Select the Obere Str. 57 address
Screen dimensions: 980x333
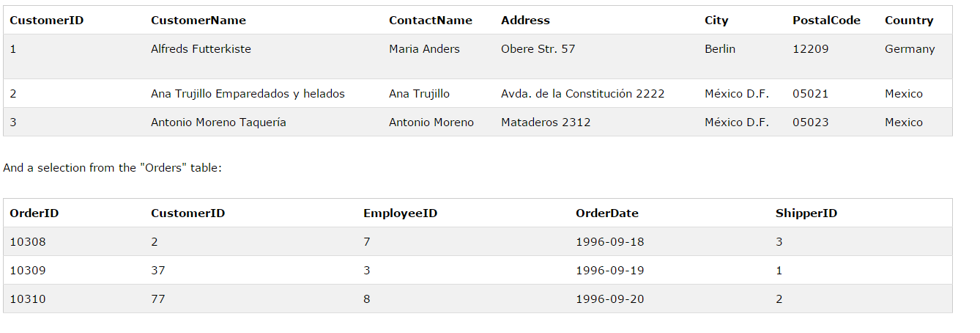coord(538,49)
